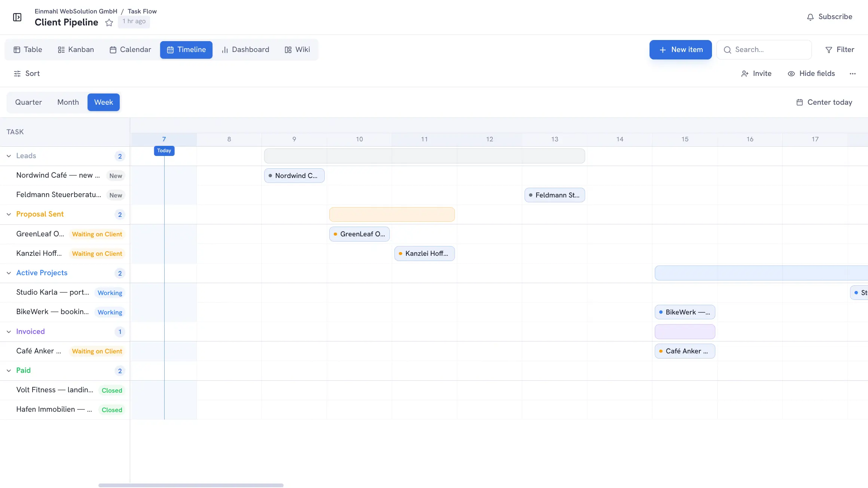Image resolution: width=868 pixels, height=488 pixels.
Task: Open Kanzlei Hoff... timeline bar
Action: pyautogui.click(x=425, y=254)
